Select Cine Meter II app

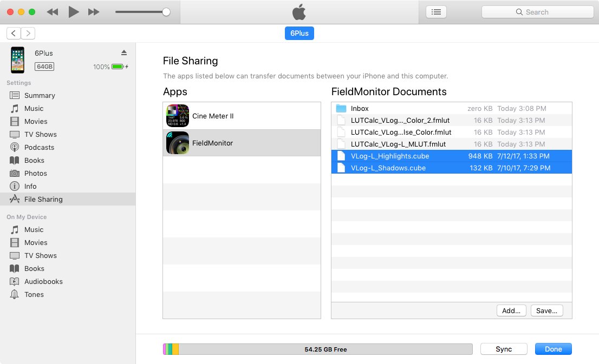click(242, 116)
